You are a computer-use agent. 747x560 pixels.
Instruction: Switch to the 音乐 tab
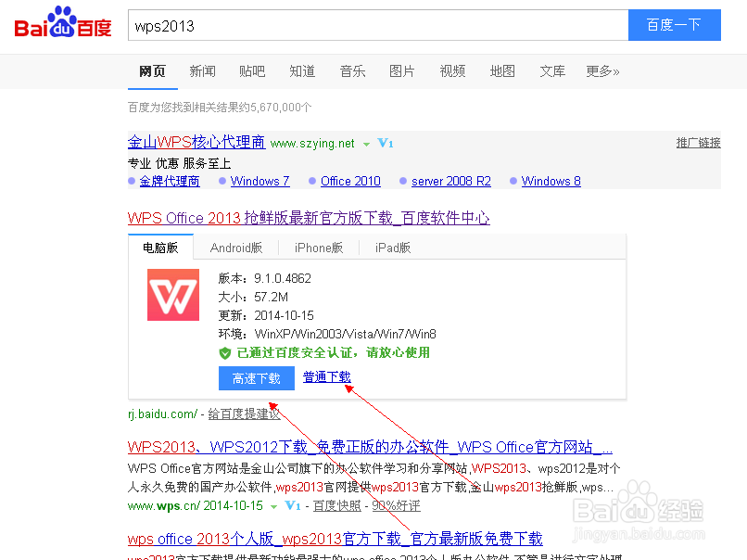pos(352,71)
